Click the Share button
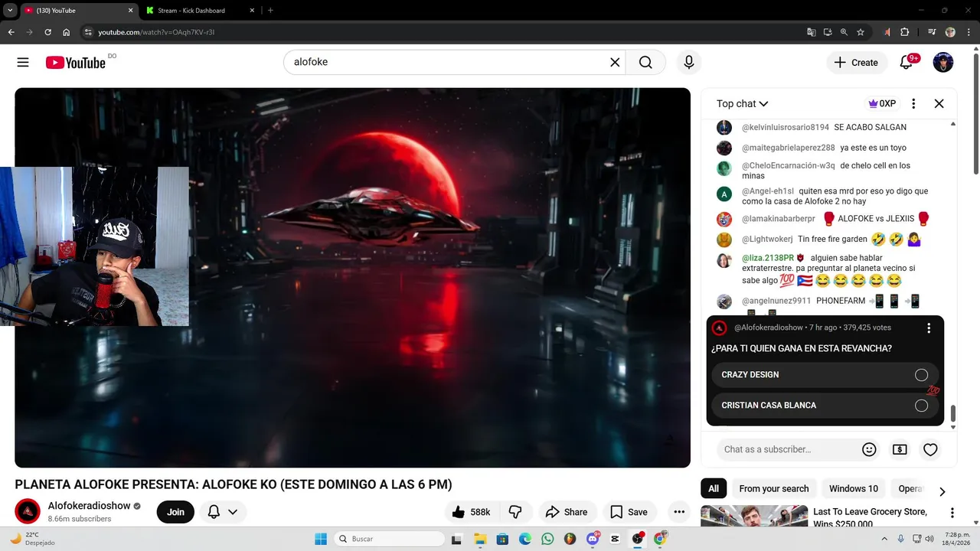980x551 pixels. [567, 512]
